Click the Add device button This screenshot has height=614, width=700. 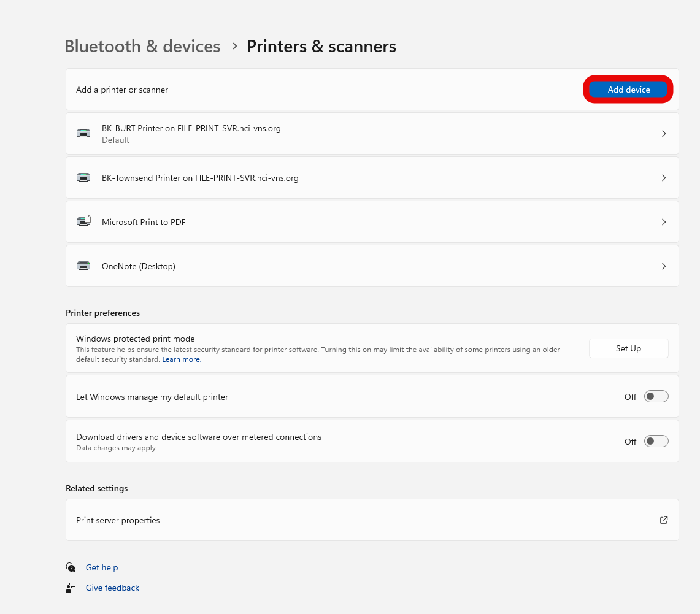628,89
